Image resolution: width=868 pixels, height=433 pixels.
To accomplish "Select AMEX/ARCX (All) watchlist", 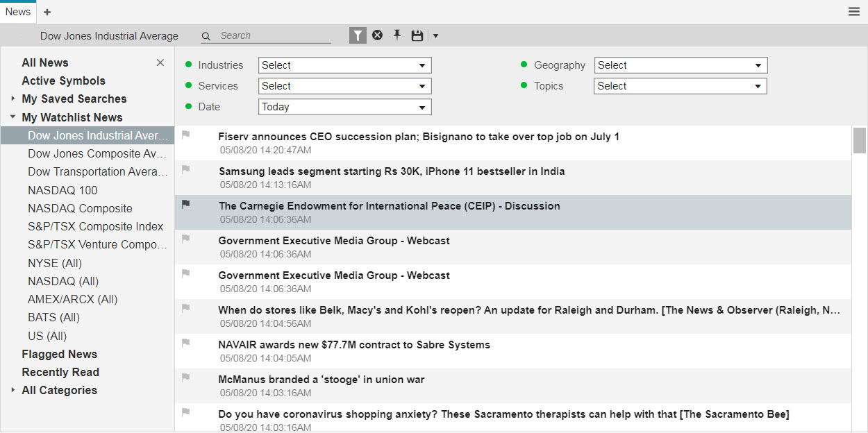I will click(73, 299).
